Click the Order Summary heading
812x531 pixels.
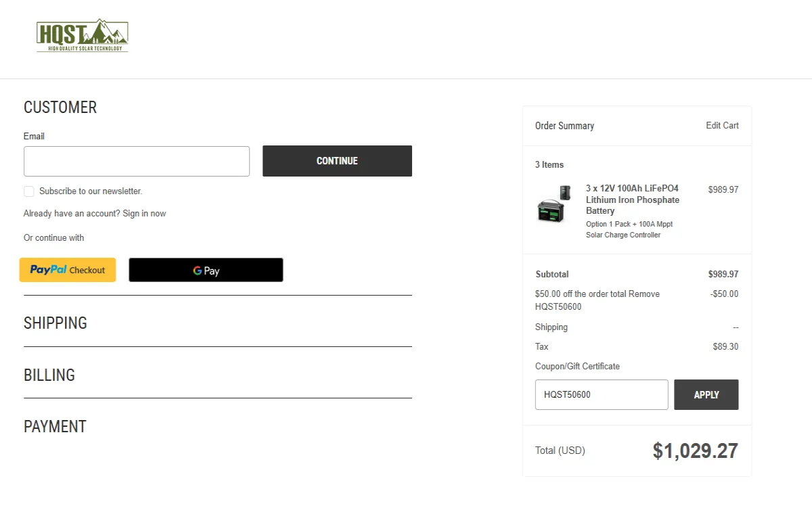tap(564, 126)
